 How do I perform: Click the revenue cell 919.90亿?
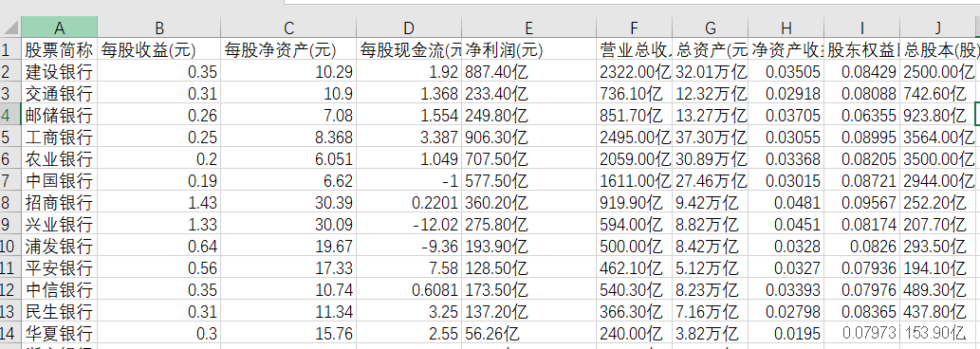(x=635, y=202)
